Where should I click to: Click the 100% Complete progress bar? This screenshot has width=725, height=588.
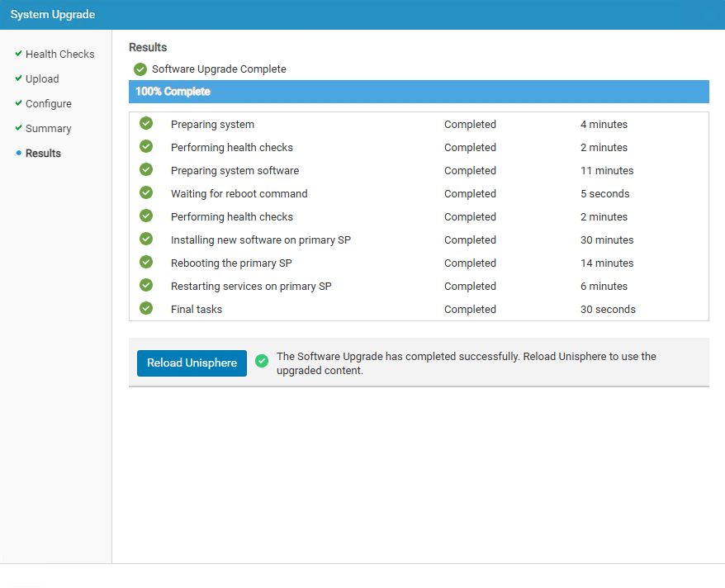pos(419,92)
